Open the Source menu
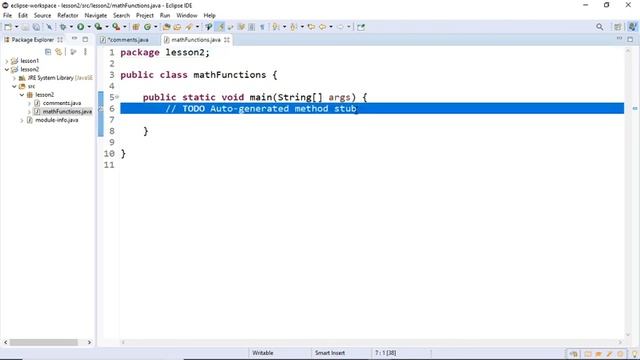 coord(42,16)
